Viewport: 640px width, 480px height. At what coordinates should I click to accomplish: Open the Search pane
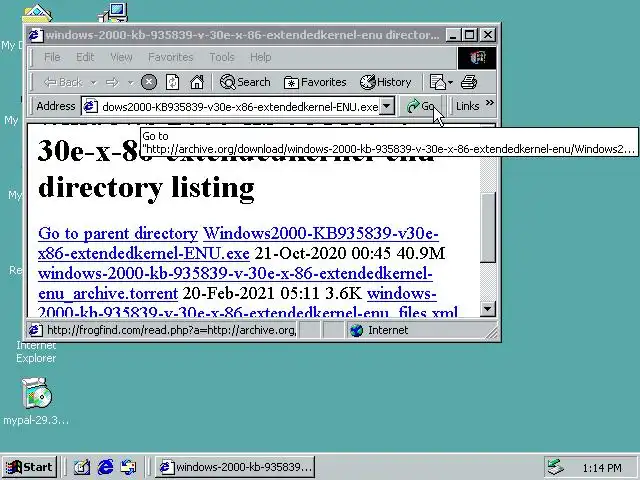pyautogui.click(x=245, y=82)
